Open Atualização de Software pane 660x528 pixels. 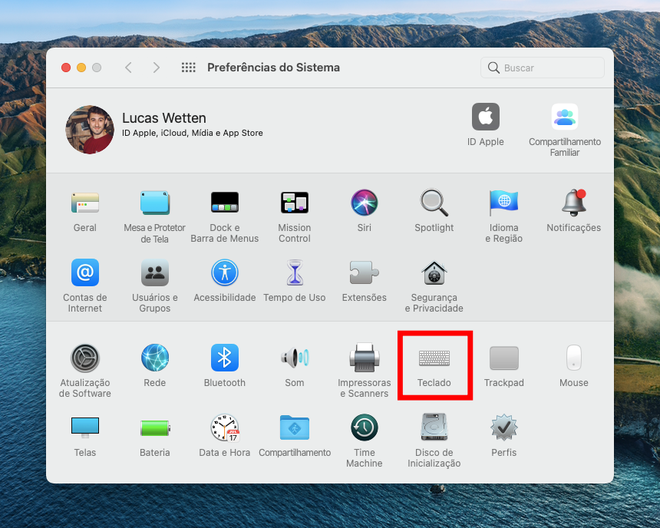point(85,358)
